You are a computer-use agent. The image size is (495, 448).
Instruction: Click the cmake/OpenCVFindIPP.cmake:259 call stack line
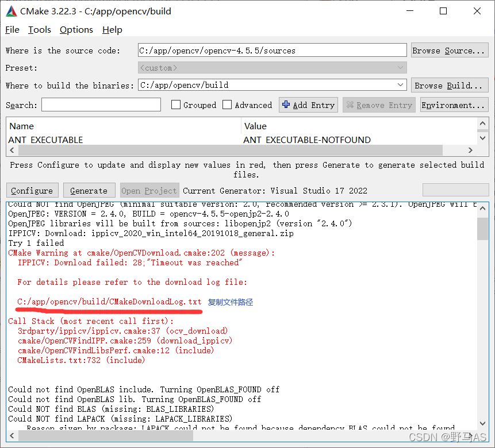[125, 341]
